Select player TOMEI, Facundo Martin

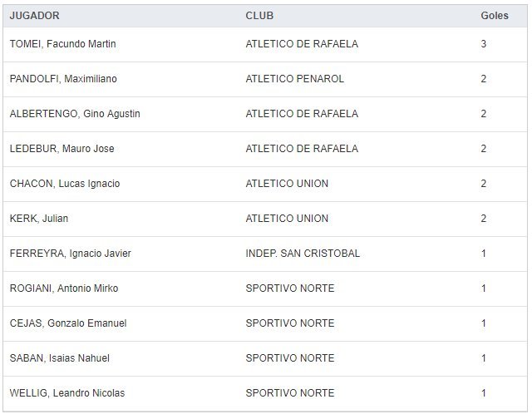coord(62,44)
